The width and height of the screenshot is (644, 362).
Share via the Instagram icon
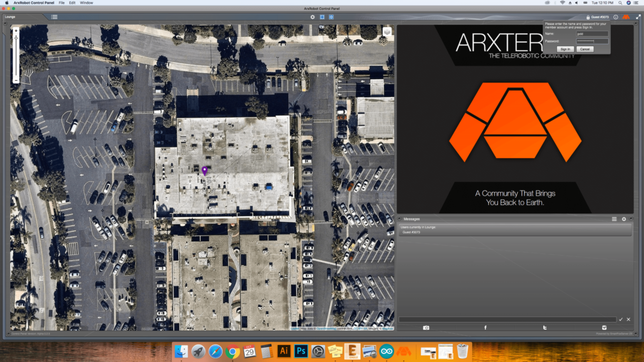click(604, 328)
